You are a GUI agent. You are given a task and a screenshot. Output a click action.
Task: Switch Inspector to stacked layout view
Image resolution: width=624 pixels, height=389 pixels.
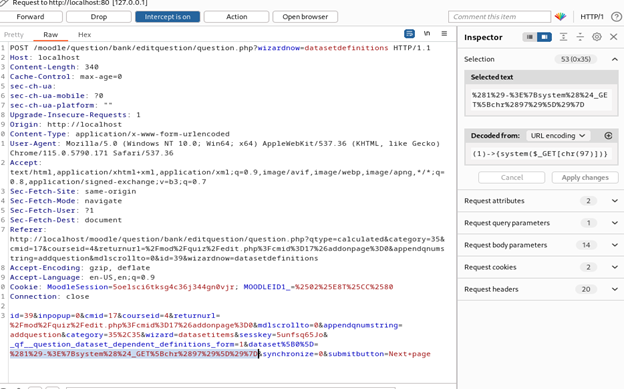[x=530, y=37]
